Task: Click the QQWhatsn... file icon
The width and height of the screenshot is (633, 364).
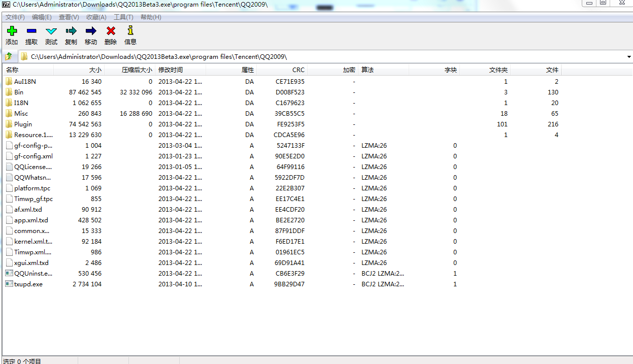Action: pos(9,177)
